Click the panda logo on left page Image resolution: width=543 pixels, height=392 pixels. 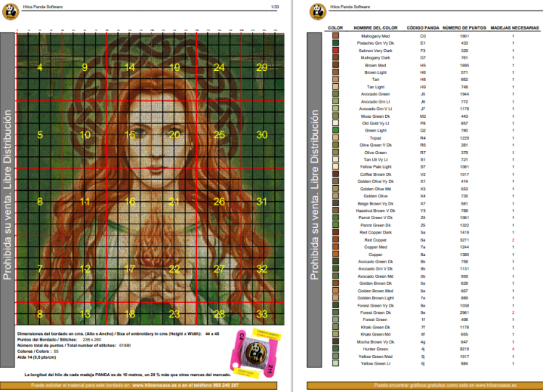click(x=9, y=10)
